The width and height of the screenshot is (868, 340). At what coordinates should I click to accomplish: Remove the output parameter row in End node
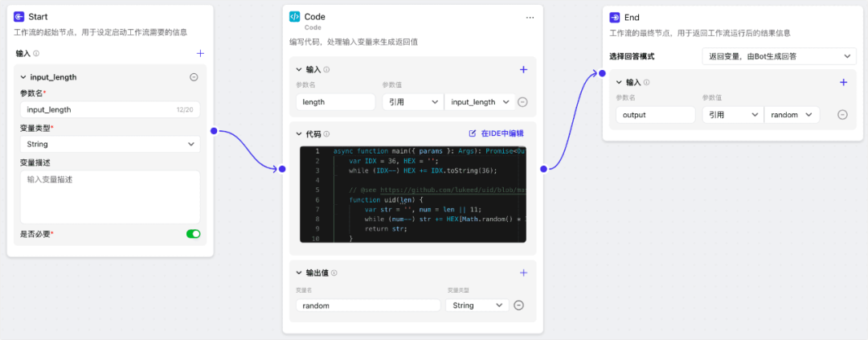(842, 115)
